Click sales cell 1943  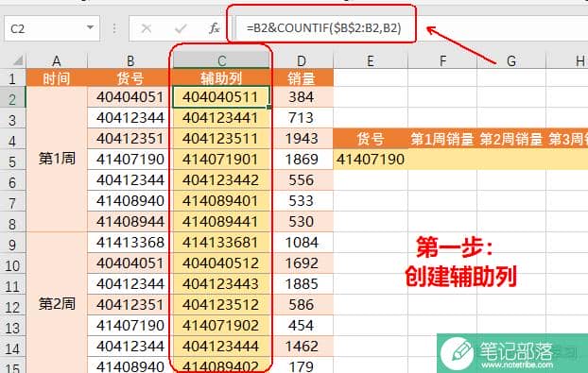pos(302,139)
